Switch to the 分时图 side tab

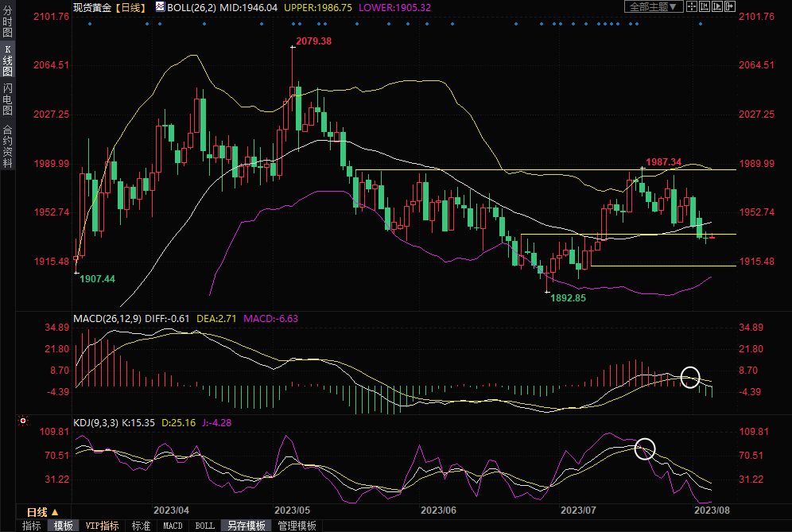click(7, 23)
